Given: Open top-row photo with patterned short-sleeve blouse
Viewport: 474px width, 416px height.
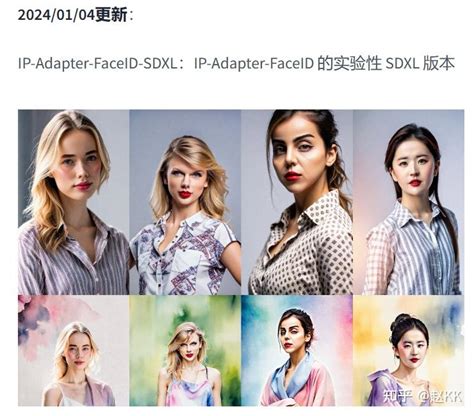Looking at the screenshot, I should [x=185, y=202].
